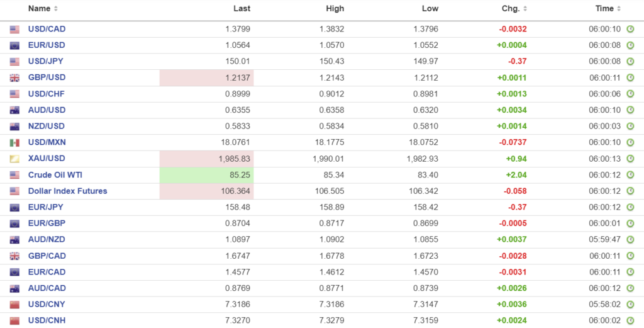Screen dimensions: 644x328
Task: Sort by Time column sort arrows
Action: [619, 9]
